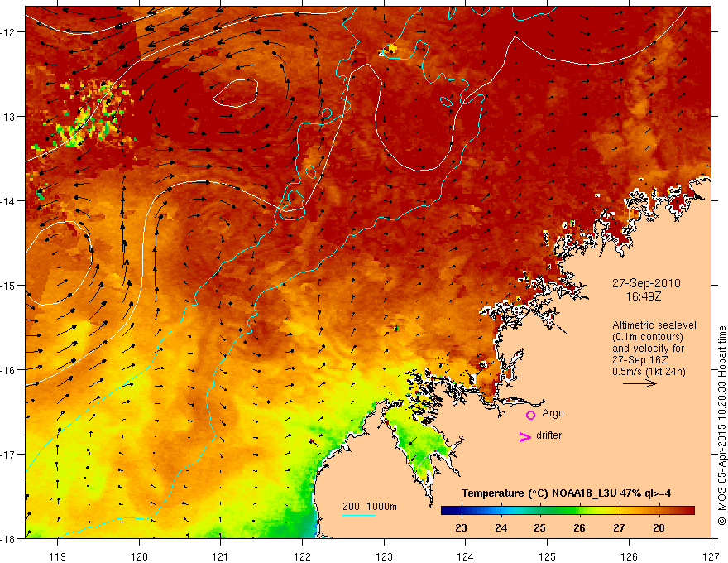Click the magenta drifter legend marker
728x563 pixels.
pos(524,436)
